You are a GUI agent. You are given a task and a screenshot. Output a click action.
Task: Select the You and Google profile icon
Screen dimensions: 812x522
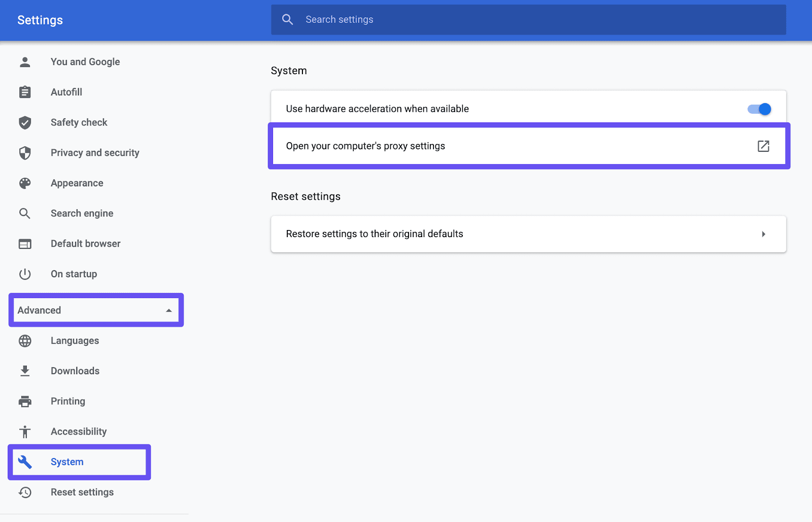tap(24, 61)
